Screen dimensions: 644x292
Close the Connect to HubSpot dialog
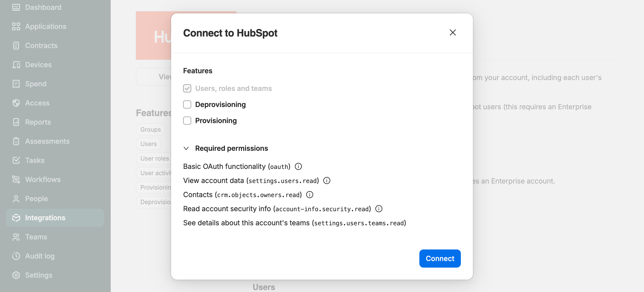click(x=453, y=32)
